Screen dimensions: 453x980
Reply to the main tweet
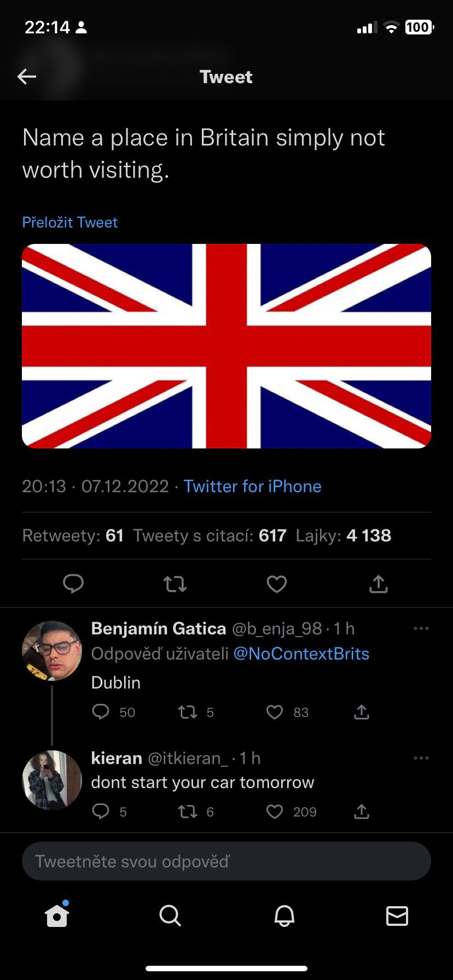click(73, 584)
